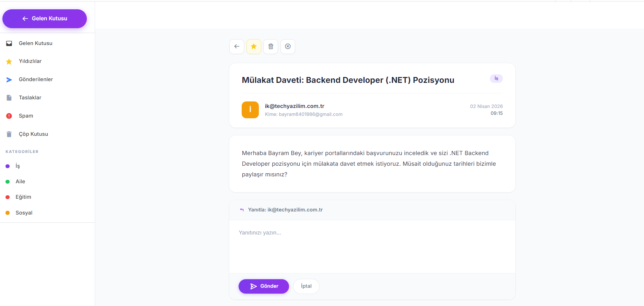644x306 pixels.
Task: Delete email with the trash toolbar icon
Action: 271,46
